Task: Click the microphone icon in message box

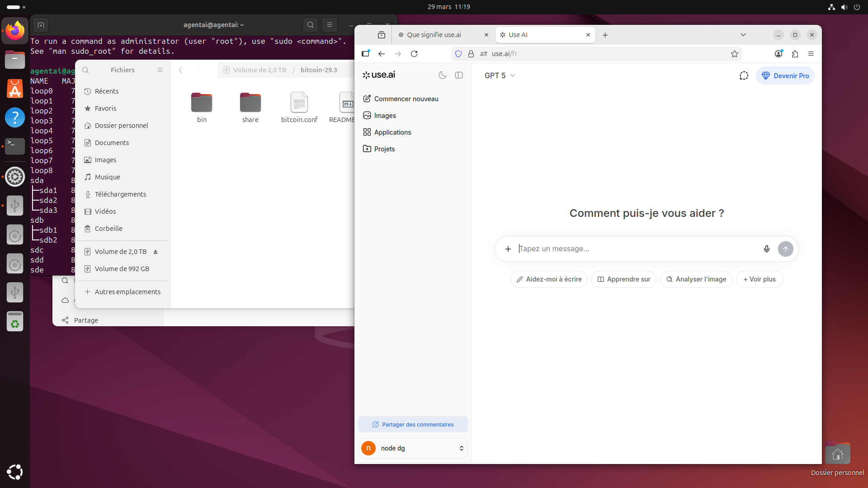Action: click(766, 249)
